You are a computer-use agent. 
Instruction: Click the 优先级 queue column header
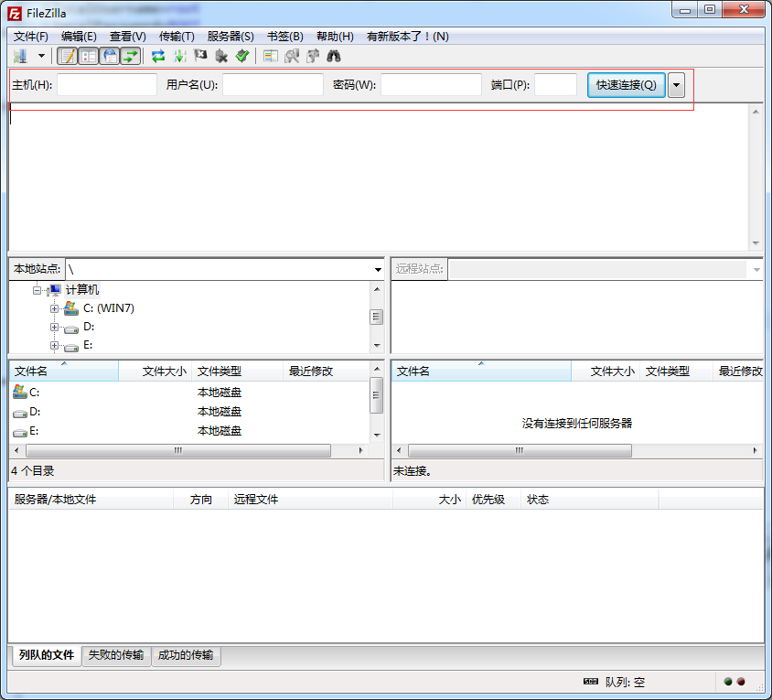[494, 500]
